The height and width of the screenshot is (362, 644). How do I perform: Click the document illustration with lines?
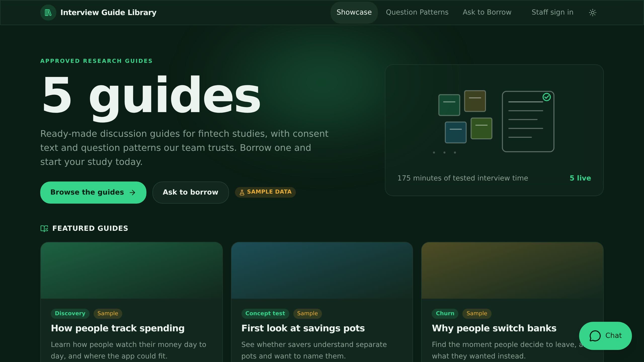[x=528, y=121]
